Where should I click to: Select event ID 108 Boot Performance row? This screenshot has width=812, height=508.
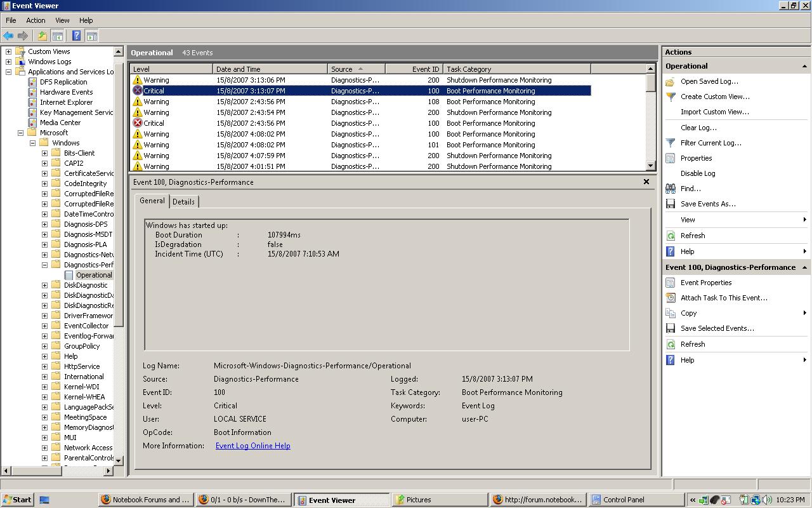[360, 102]
